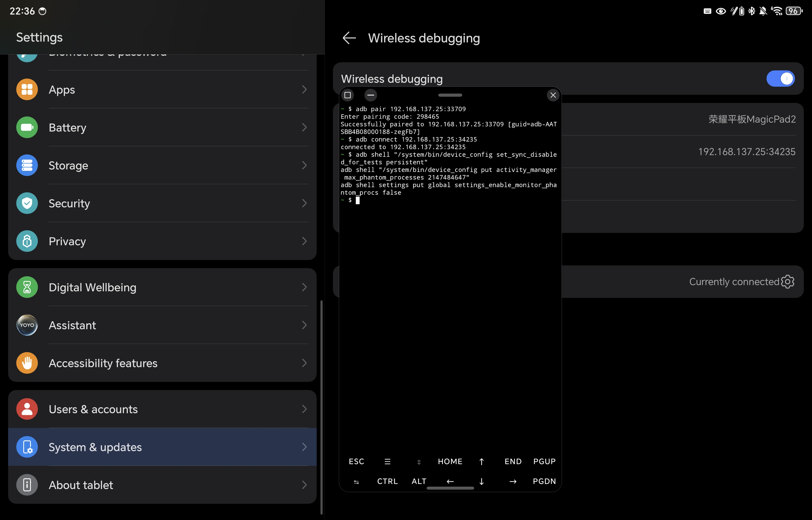This screenshot has width=812, height=520.
Task: Tap the YOYO Assistant icon
Action: click(x=27, y=325)
